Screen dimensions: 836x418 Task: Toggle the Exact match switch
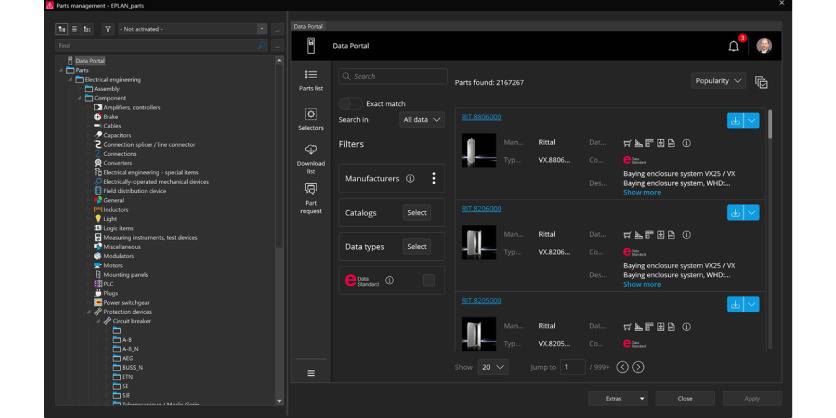click(350, 103)
